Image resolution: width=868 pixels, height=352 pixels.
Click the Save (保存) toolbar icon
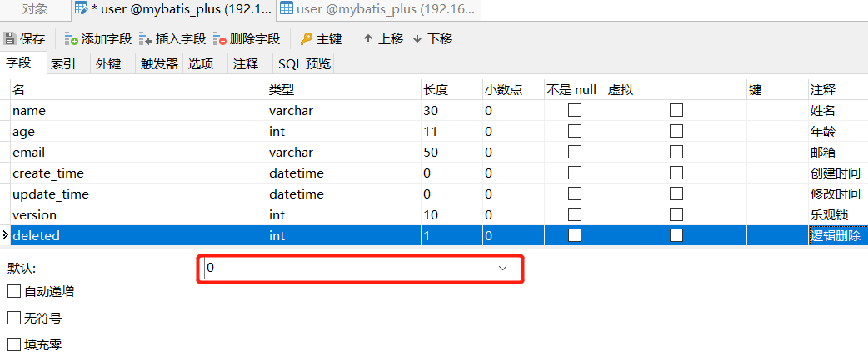(10, 39)
